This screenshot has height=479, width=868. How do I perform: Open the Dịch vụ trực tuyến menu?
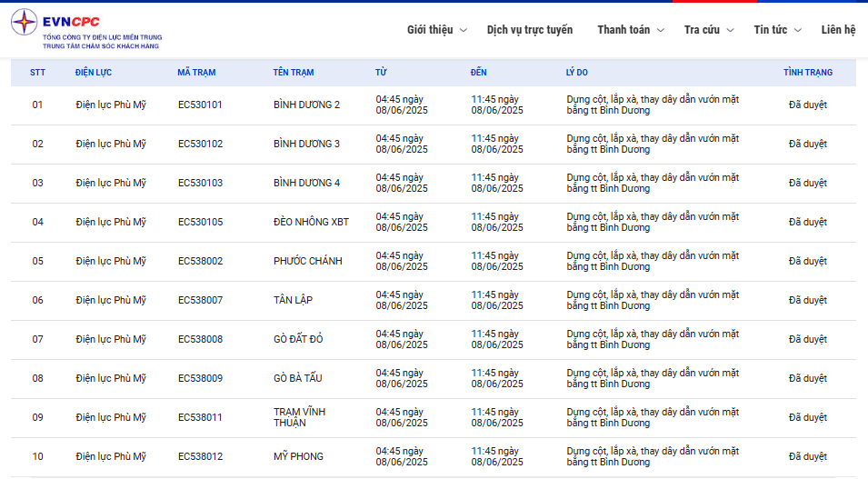pos(530,30)
